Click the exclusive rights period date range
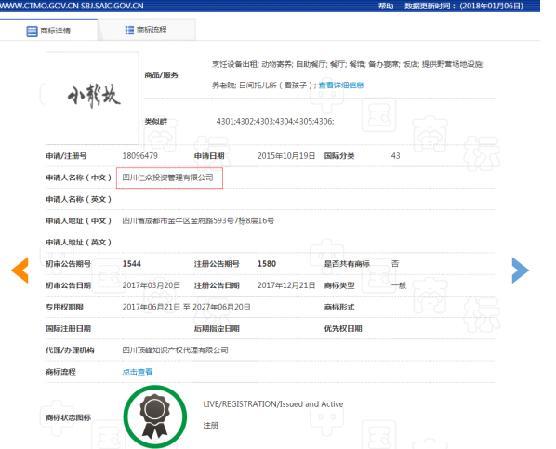 point(186,307)
